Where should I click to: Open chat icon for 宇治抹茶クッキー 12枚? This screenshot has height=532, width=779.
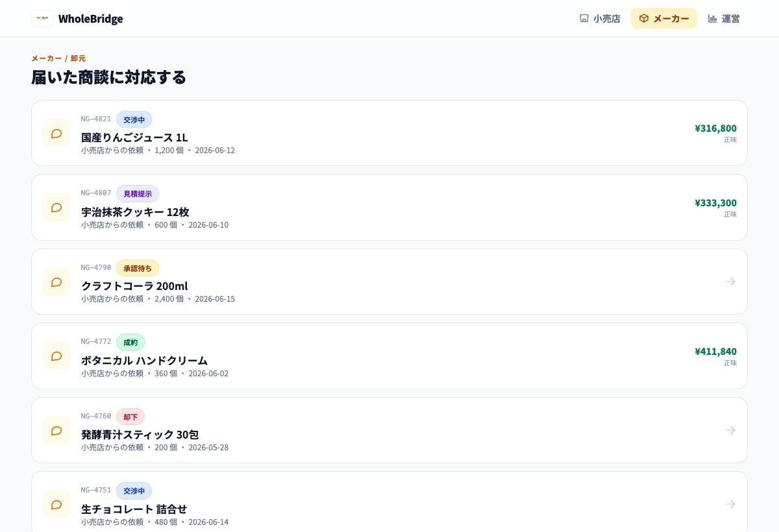tap(56, 208)
